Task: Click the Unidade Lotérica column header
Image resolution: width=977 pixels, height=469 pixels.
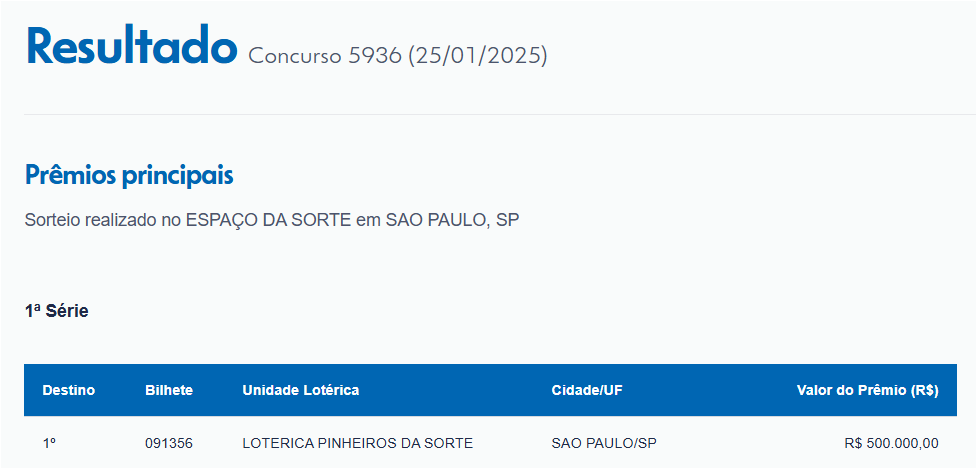Action: tap(300, 391)
